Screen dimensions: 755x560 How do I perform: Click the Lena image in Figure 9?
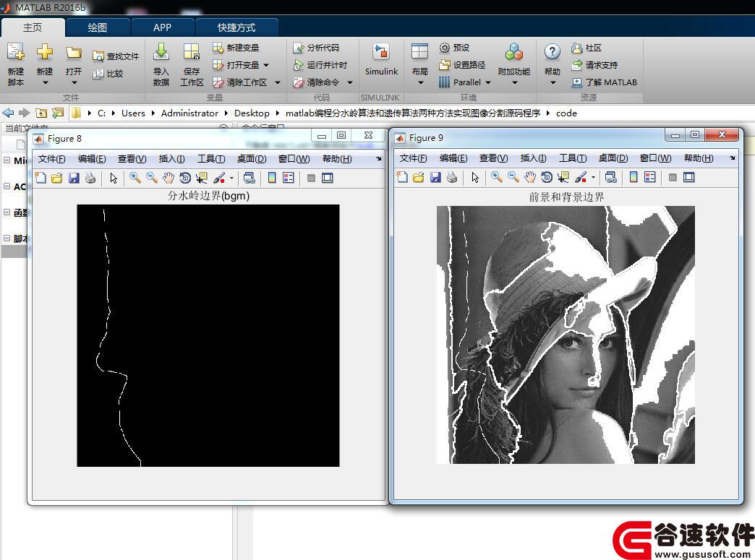point(566,335)
